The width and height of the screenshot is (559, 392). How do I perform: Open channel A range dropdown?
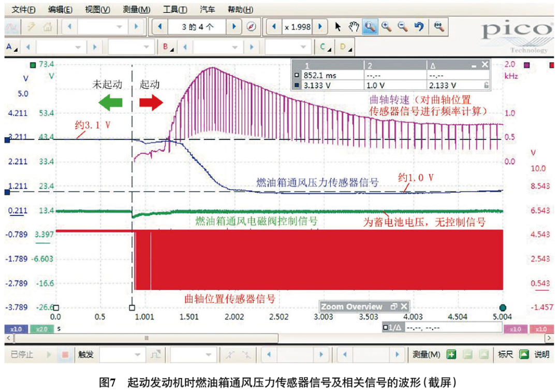point(61,47)
